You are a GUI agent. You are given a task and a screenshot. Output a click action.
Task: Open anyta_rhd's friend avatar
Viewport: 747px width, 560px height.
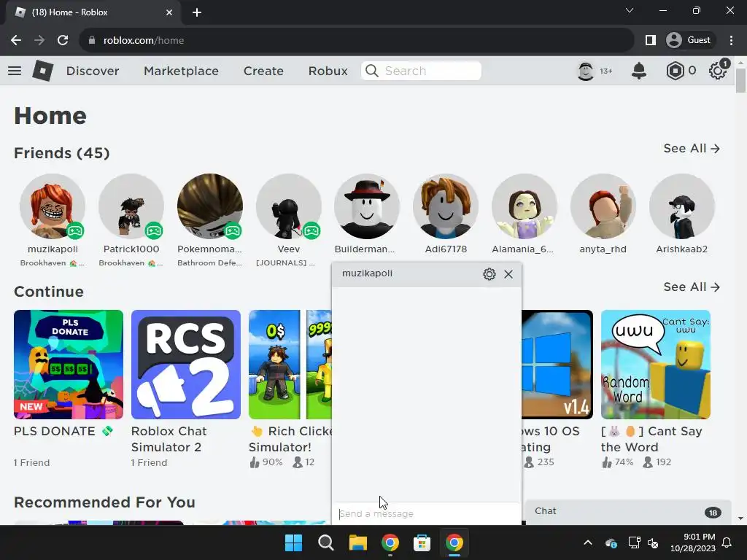[603, 206]
